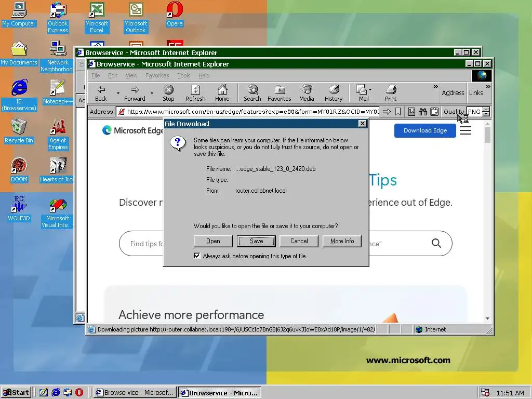This screenshot has width=532, height=399.
Task: Click the Start button
Action: [x=16, y=392]
